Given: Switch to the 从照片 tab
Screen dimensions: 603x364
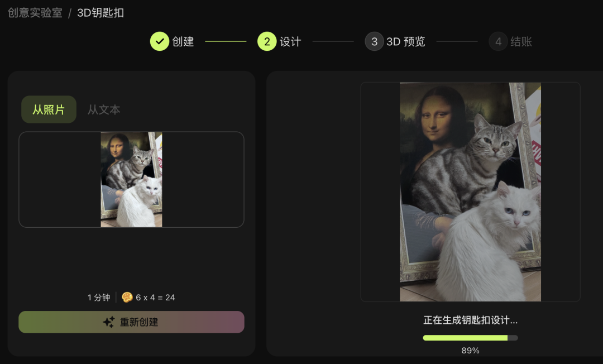Looking at the screenshot, I should point(49,109).
